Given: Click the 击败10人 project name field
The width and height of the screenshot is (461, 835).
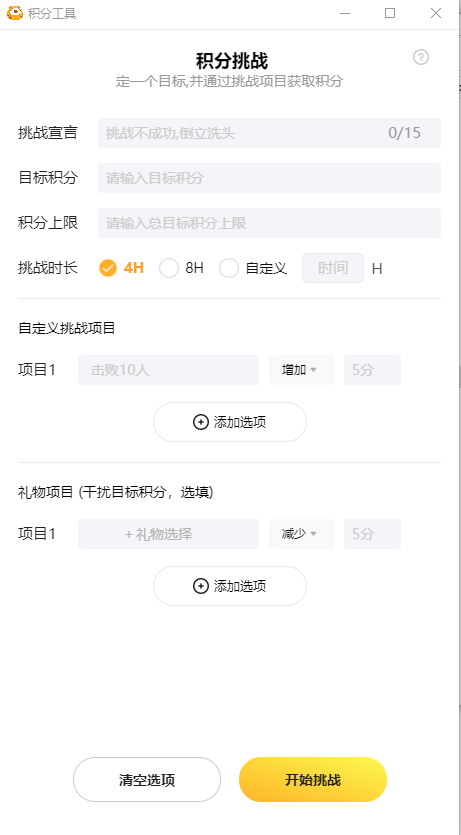Looking at the screenshot, I should (168, 370).
